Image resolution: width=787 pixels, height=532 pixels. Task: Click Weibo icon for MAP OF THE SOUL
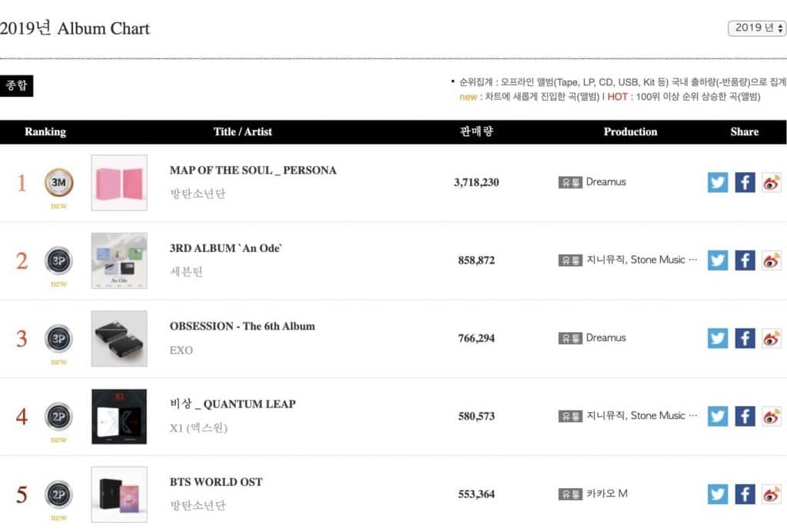[772, 182]
